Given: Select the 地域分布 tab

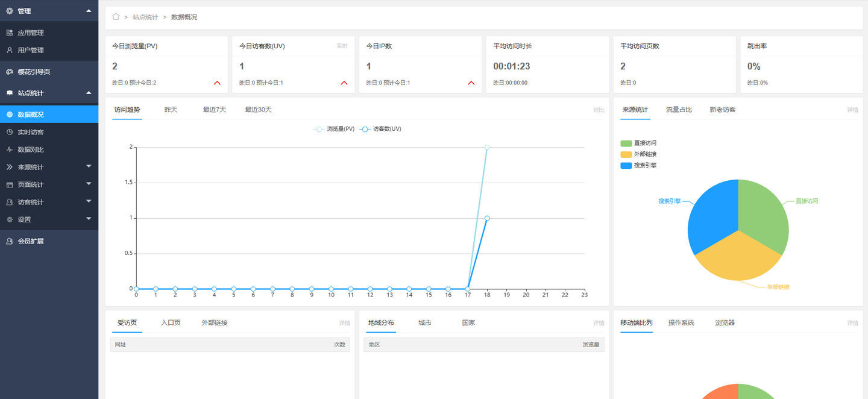Looking at the screenshot, I should tap(381, 323).
